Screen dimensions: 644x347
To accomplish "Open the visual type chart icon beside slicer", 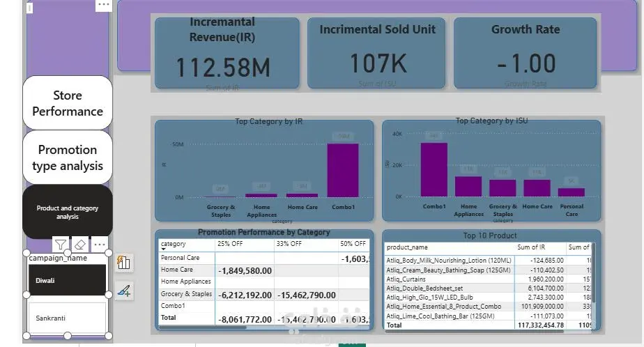I will pos(123,263).
